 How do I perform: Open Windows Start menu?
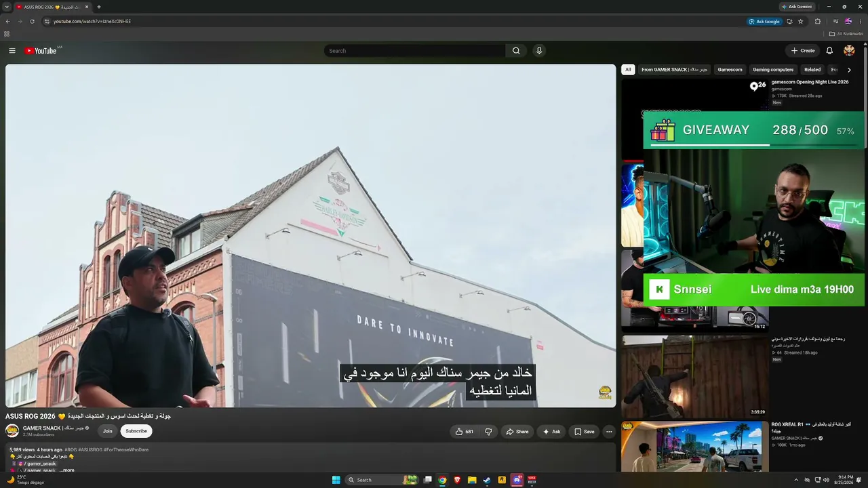[336, 480]
